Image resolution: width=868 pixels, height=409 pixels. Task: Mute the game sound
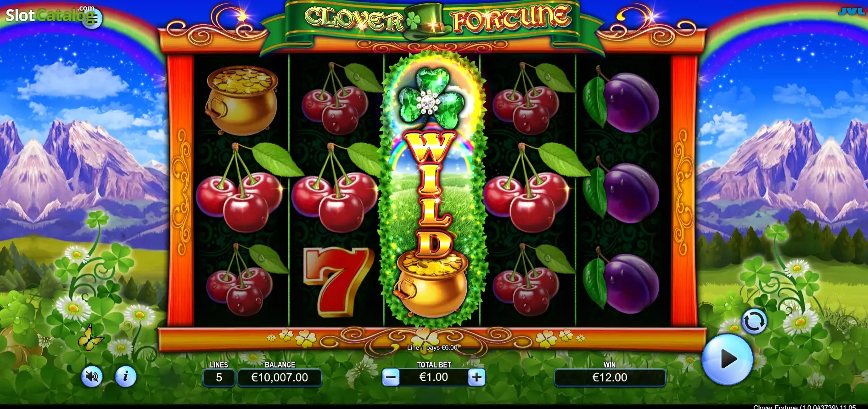pyautogui.click(x=92, y=377)
